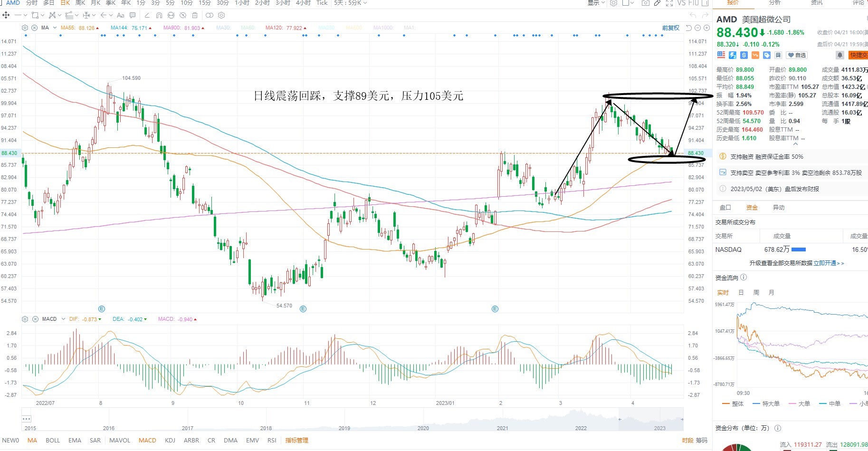Enter fullscreen chart mode icon
868x451 pixels.
tap(669, 3)
